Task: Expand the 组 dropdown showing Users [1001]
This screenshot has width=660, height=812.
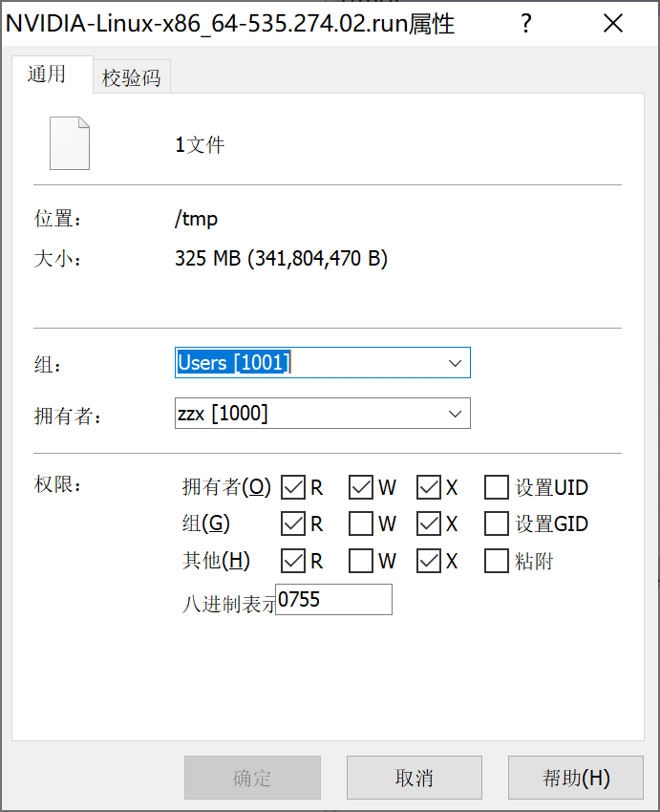Action: [x=454, y=363]
